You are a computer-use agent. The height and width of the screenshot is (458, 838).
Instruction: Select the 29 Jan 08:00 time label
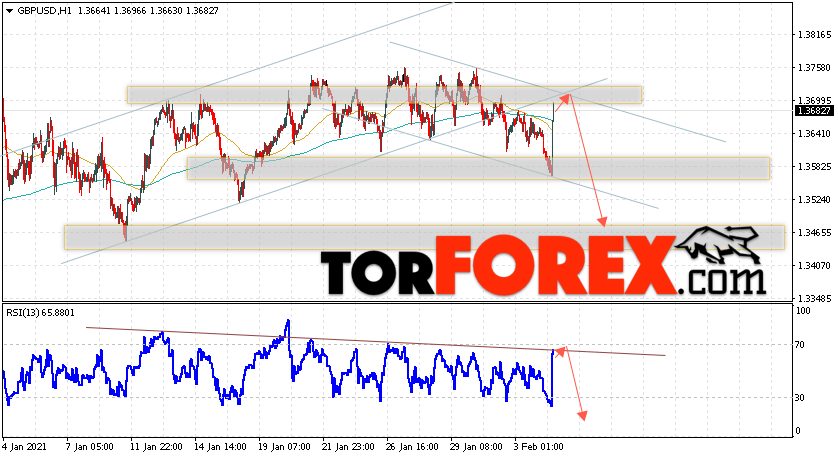point(476,447)
